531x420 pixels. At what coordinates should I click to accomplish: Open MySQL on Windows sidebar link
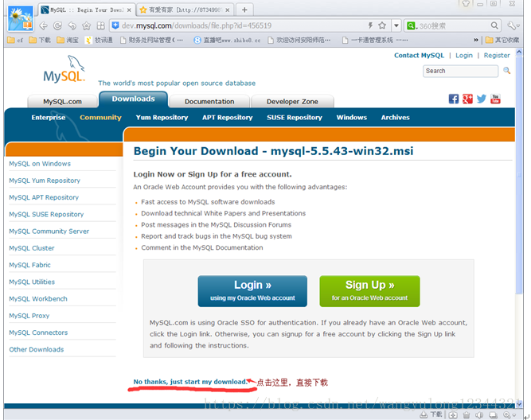(40, 164)
